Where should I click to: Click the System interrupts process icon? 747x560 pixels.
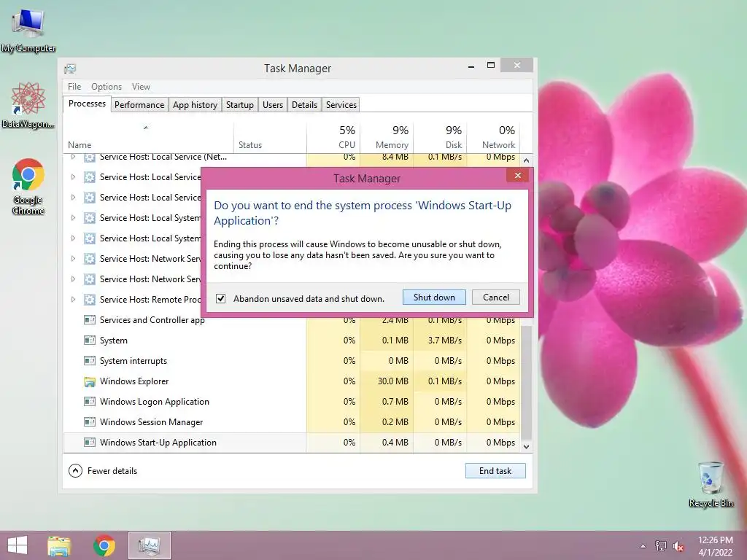tap(89, 361)
